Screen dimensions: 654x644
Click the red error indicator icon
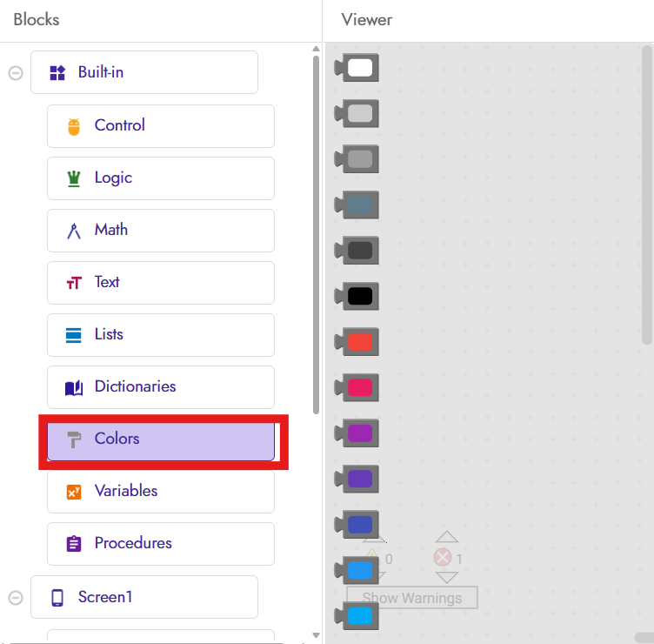point(443,558)
